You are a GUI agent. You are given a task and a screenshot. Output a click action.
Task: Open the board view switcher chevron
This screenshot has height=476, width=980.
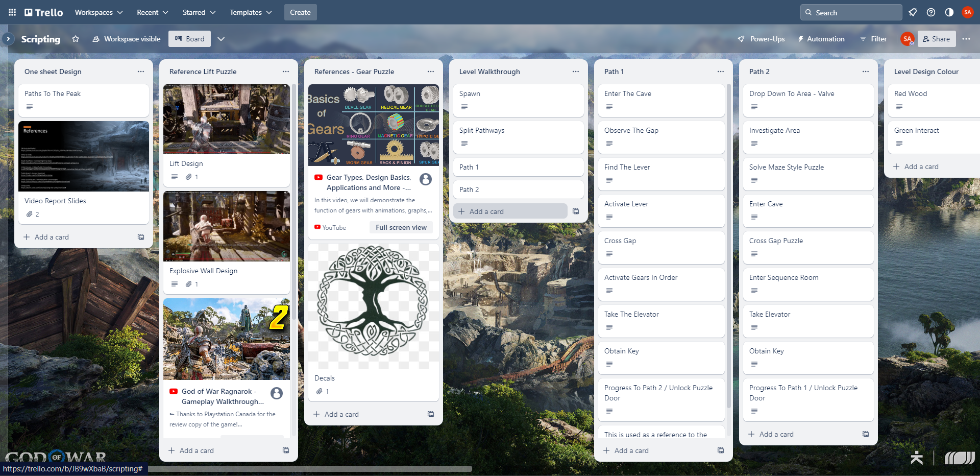221,39
